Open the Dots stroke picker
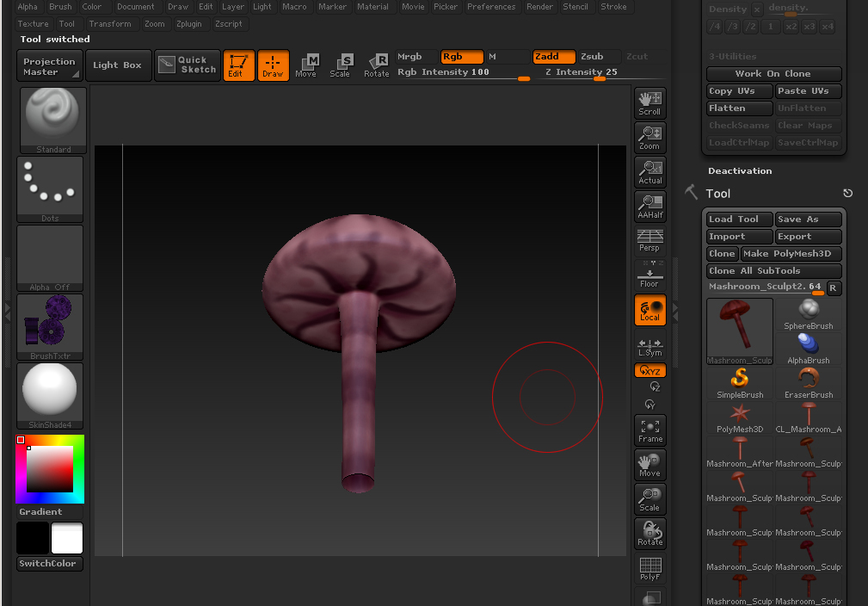Viewport: 868px width, 606px height. 50,189
